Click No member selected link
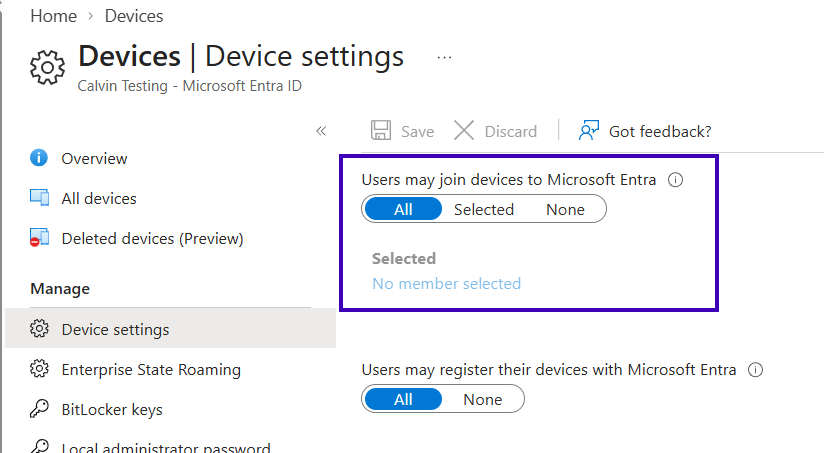This screenshot has width=824, height=453. 447,284
